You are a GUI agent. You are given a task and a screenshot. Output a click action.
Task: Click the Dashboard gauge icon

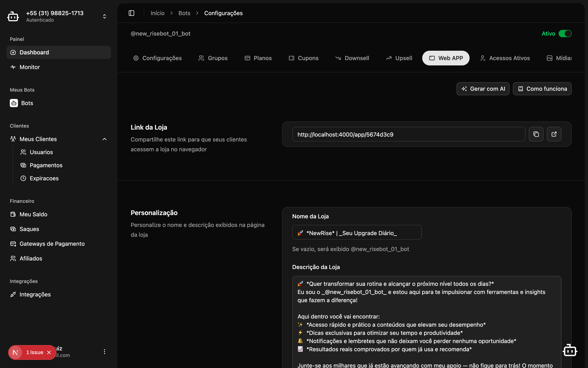click(13, 52)
